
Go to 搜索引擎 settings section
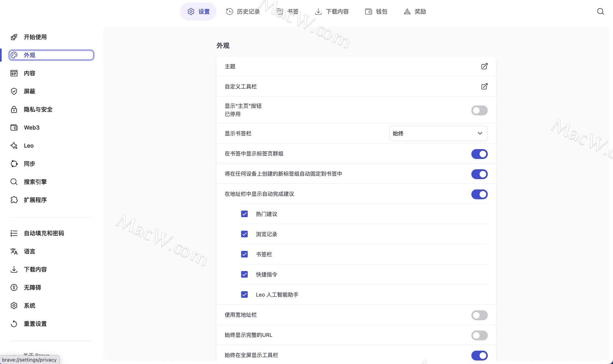point(35,182)
